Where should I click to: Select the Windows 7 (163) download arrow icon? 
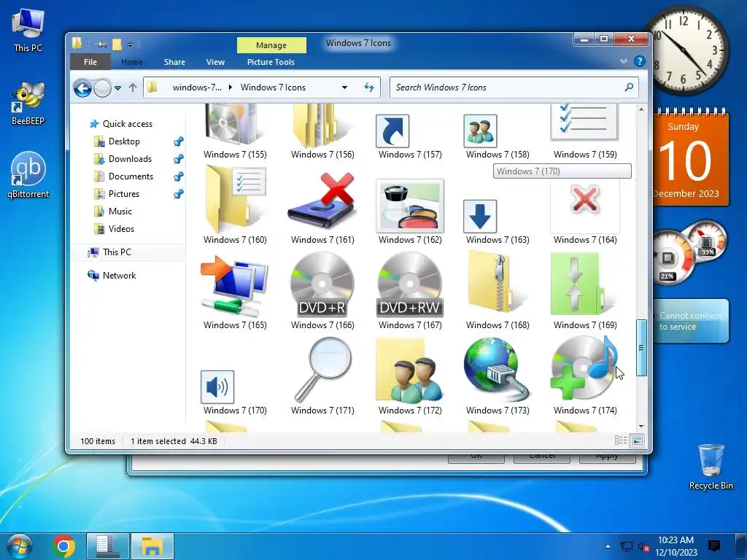click(x=480, y=216)
